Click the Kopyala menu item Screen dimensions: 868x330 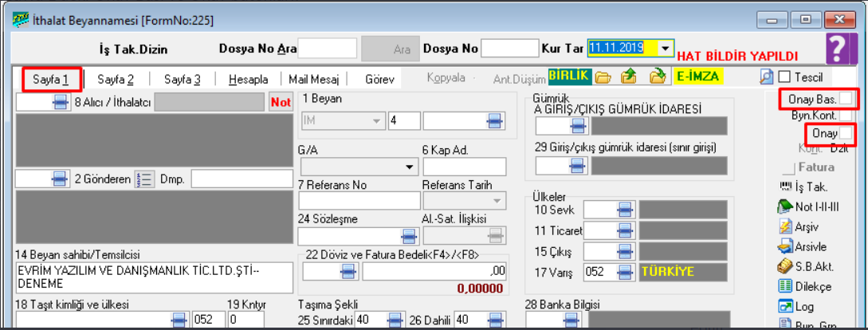coord(446,77)
